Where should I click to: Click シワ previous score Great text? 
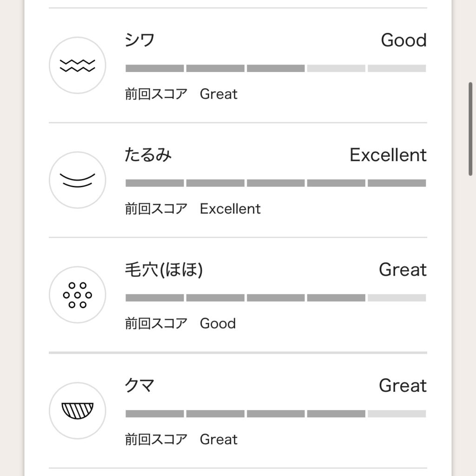[218, 94]
